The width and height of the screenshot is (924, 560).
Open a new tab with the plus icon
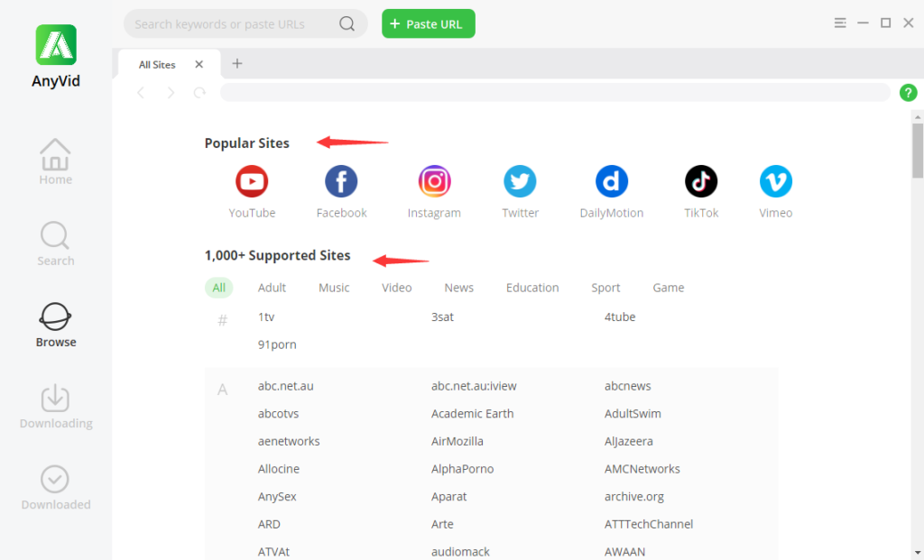coord(237,64)
